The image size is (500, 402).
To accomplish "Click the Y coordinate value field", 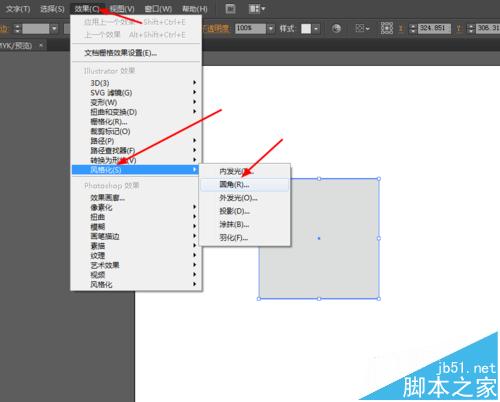I will [x=488, y=29].
